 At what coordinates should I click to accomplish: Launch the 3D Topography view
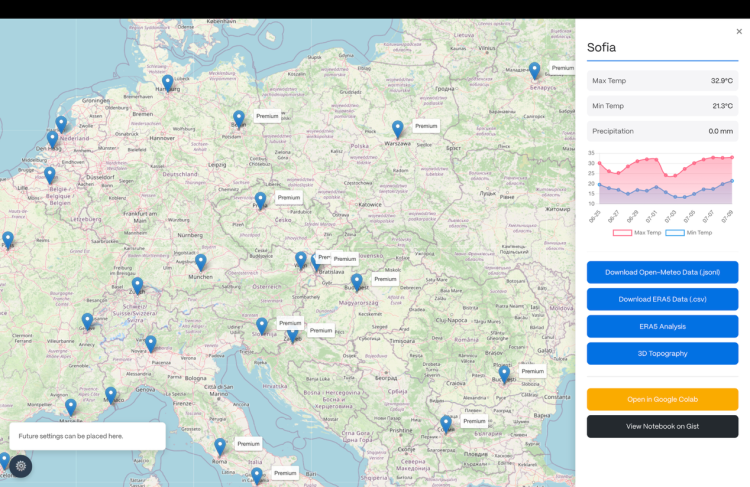(662, 354)
